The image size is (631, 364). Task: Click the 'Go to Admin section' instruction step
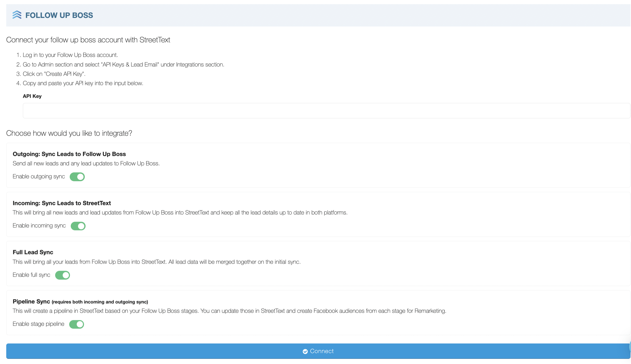point(124,64)
